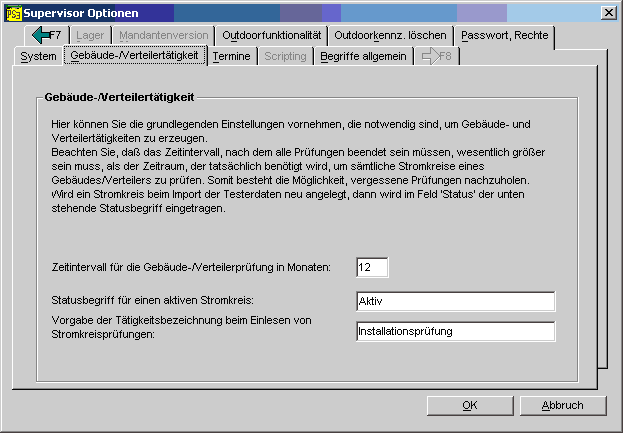Select the Gebäude-/Verteilertätigkeit tab

[134, 56]
